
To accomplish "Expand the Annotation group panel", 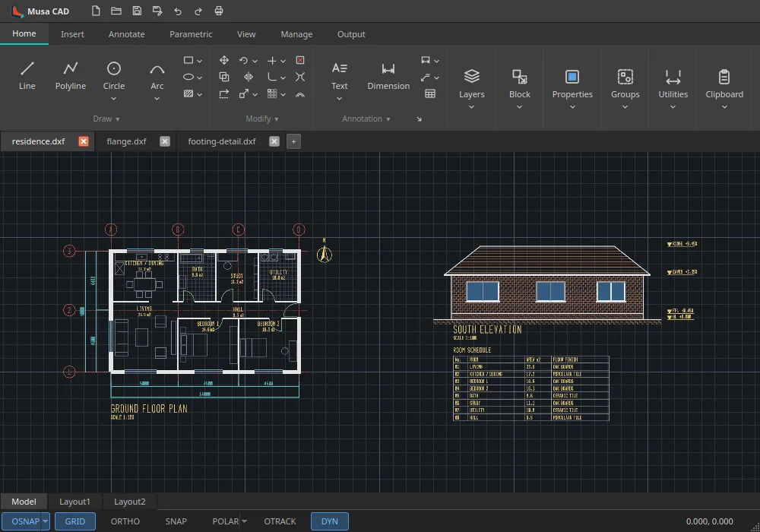I will [366, 119].
